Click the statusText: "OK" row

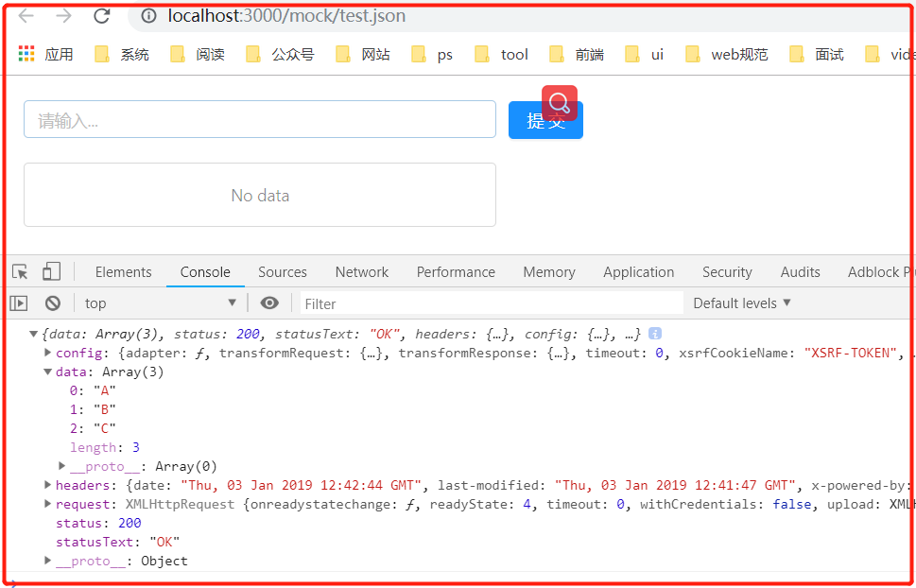coord(118,542)
